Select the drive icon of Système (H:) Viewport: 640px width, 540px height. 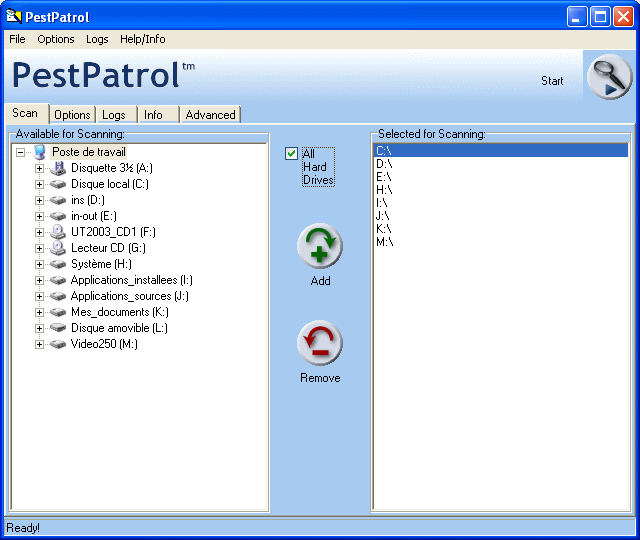(58, 264)
